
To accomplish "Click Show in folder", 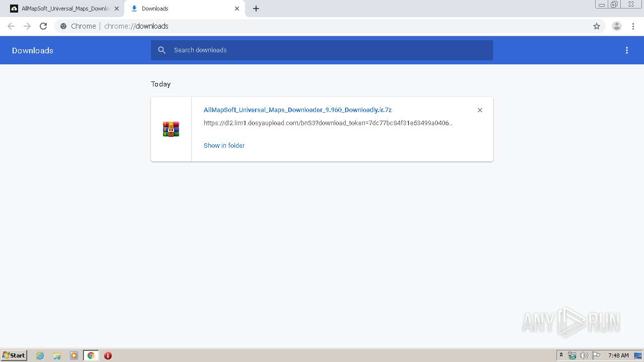I will click(224, 145).
